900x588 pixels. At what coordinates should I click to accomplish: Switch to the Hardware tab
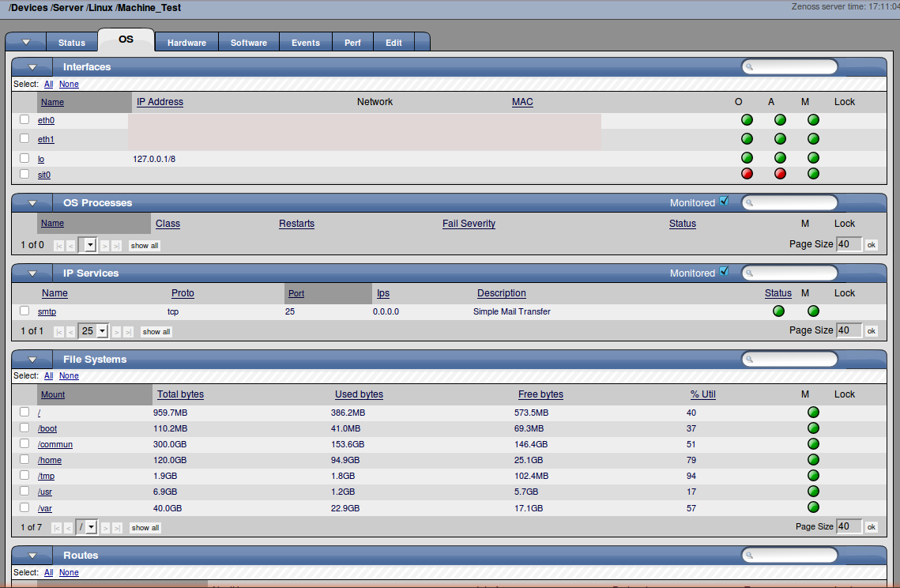tap(186, 43)
